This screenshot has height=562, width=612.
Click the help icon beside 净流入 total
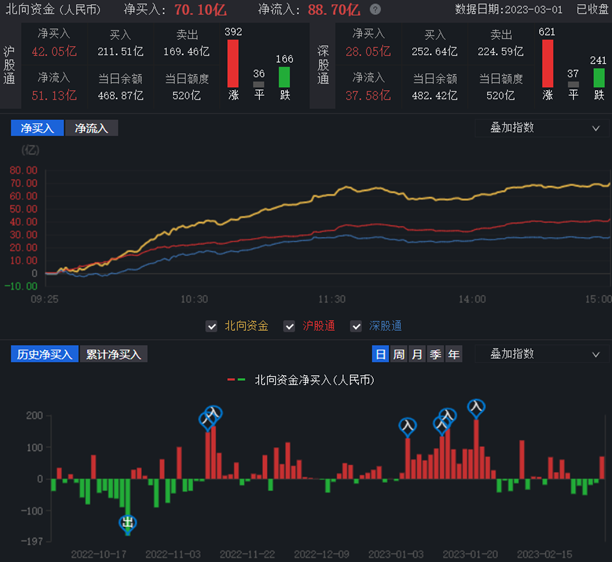point(375,9)
